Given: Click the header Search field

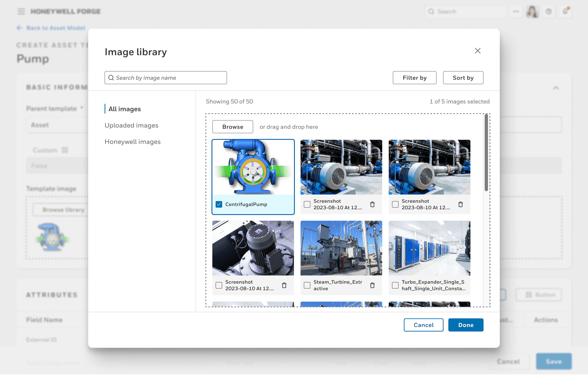Looking at the screenshot, I should pos(465,11).
